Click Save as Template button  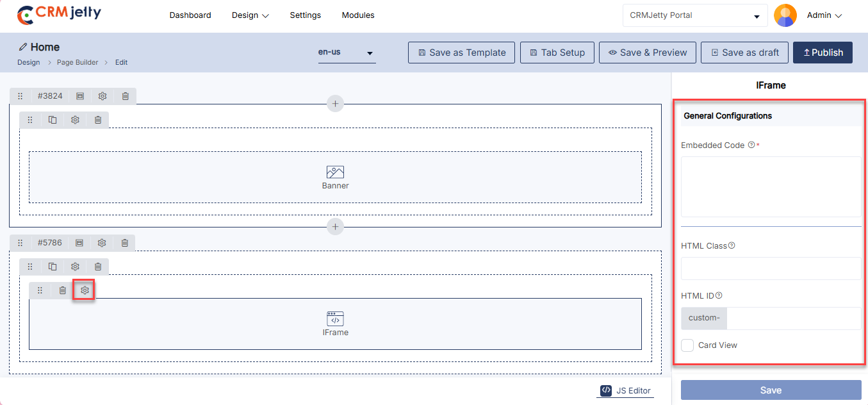coord(461,53)
